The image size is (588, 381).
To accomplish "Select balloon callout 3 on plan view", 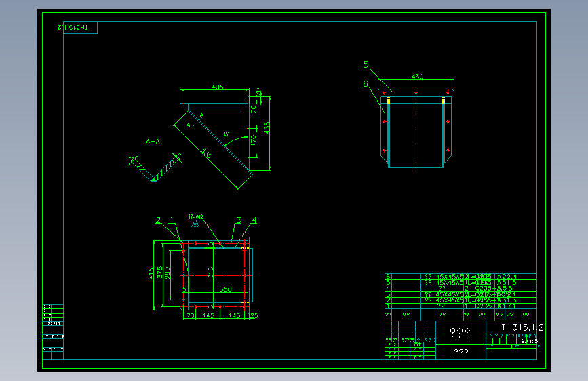I will (239, 220).
